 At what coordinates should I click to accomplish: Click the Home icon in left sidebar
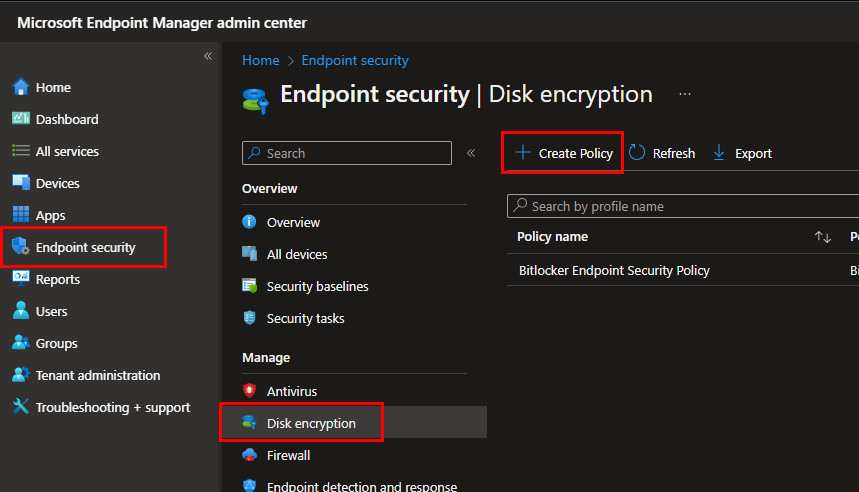(21, 87)
